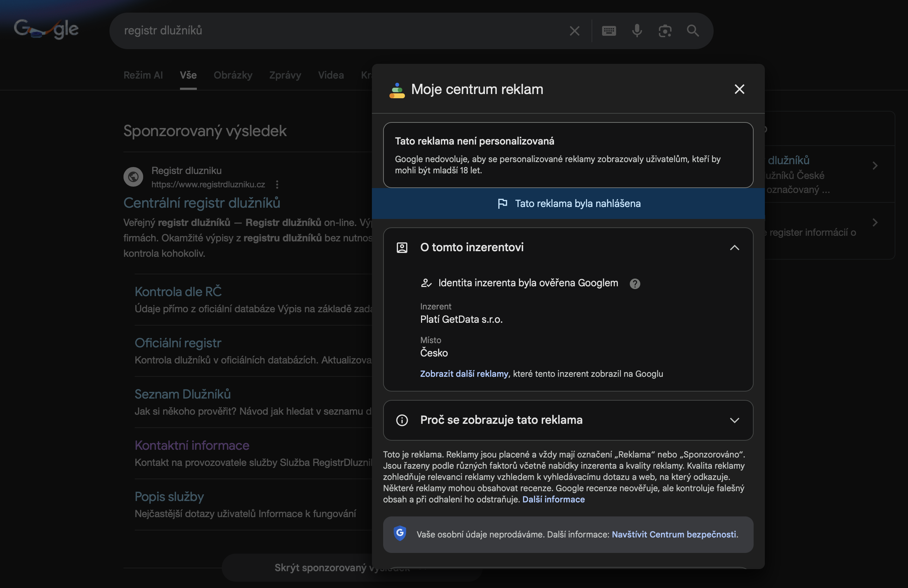The width and height of the screenshot is (908, 588).
Task: Open Navštívit Centrum bezpečnosti link
Action: point(674,535)
